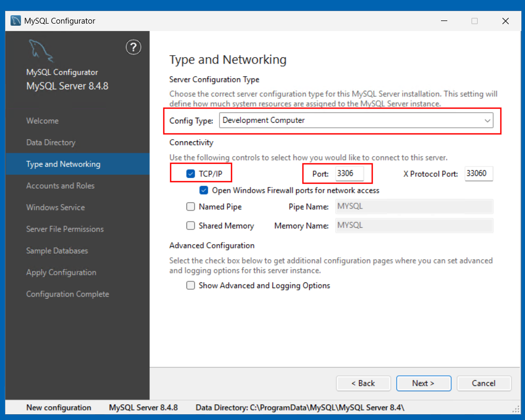Click the "Server Configuration Type" section label
The width and height of the screenshot is (525, 420).
tap(214, 80)
